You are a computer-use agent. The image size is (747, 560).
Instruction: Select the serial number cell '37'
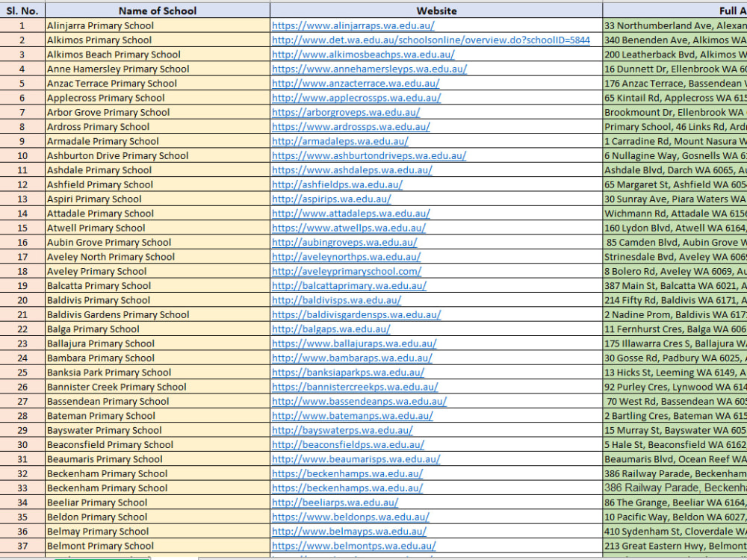pos(22,546)
